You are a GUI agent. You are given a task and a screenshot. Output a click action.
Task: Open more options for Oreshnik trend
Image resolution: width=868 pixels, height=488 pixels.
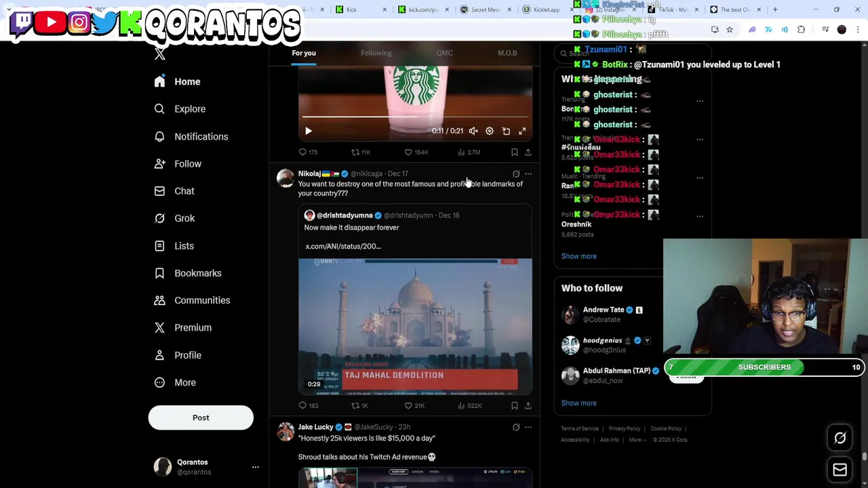(700, 217)
